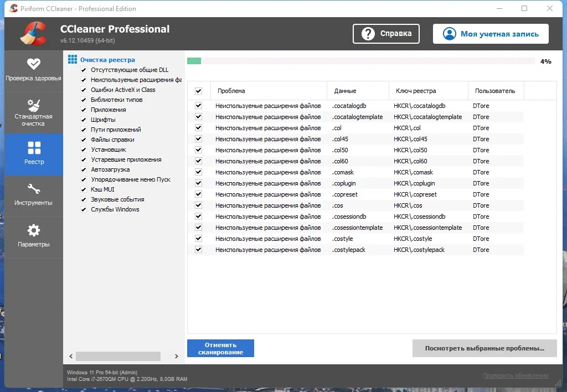
Task: Click the user avatar icon in account button
Action: pos(450,34)
